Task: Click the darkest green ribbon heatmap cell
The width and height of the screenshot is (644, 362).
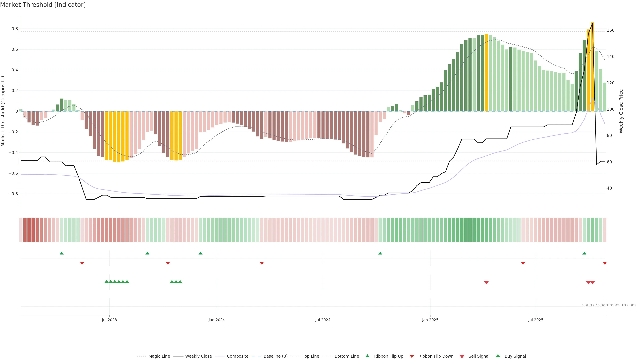Action: [x=470, y=230]
